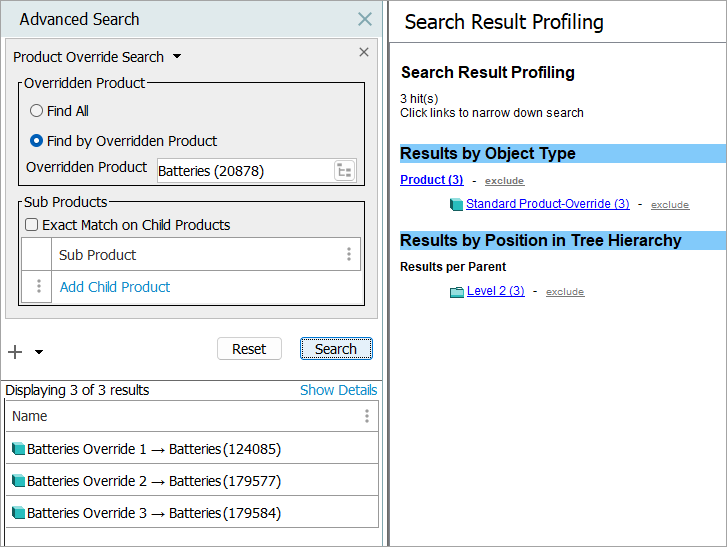The image size is (727, 547).
Task: Close the Advanced Search panel
Action: tap(365, 19)
